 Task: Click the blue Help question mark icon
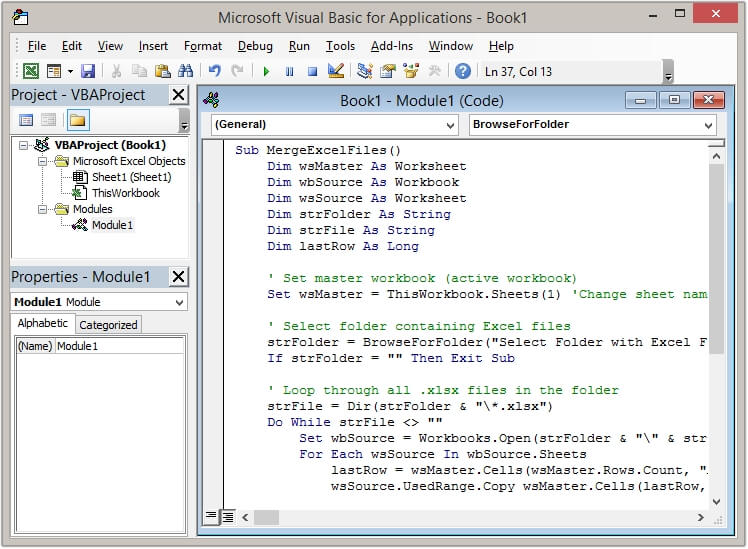click(x=463, y=71)
